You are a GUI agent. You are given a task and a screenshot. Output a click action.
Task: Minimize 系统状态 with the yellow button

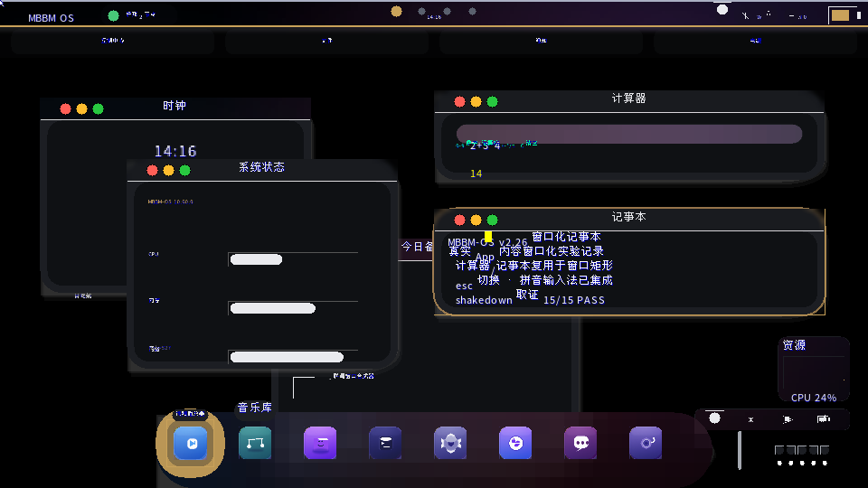(169, 171)
